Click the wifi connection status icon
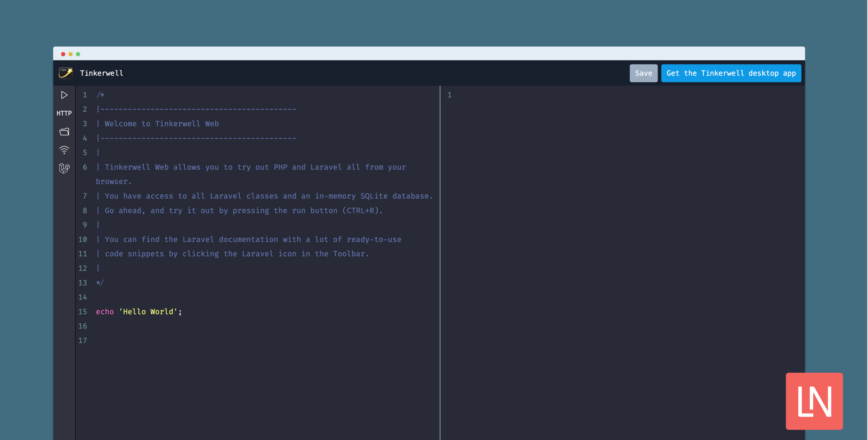Screen dimensions: 868x440 click(64, 150)
